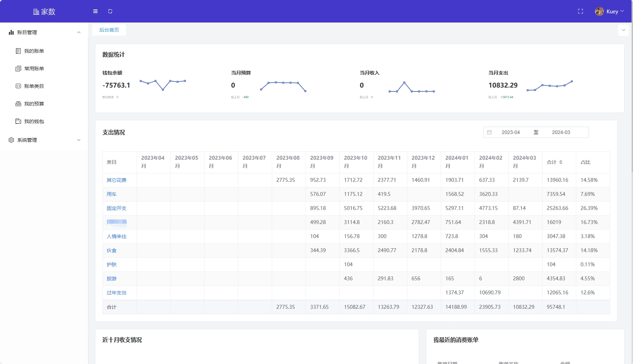Click the calendar icon in date range

click(489, 132)
